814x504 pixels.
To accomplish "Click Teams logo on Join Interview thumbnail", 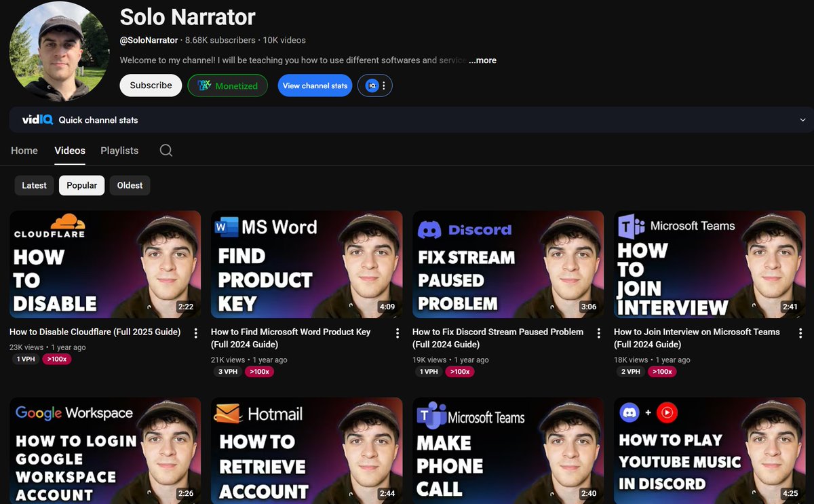I will tap(630, 226).
